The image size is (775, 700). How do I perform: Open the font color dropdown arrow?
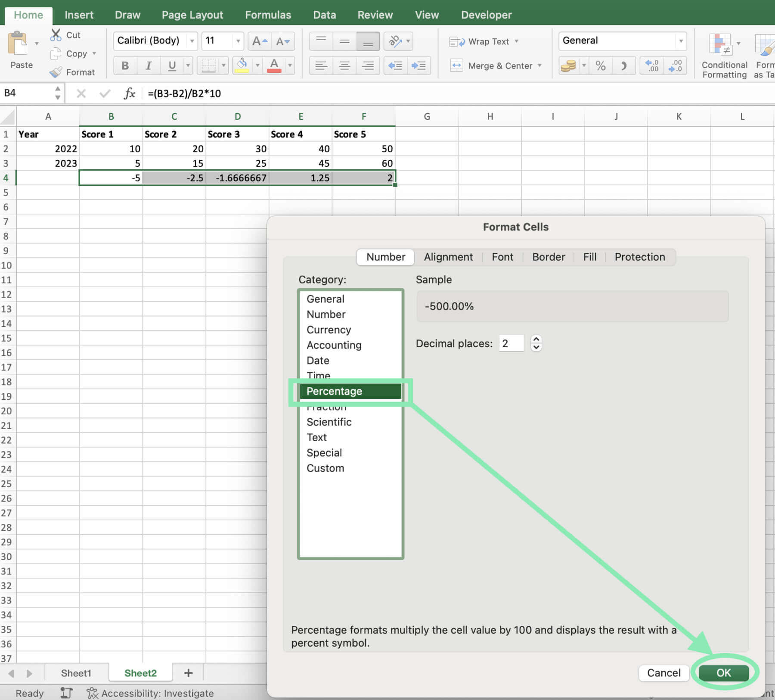click(290, 65)
